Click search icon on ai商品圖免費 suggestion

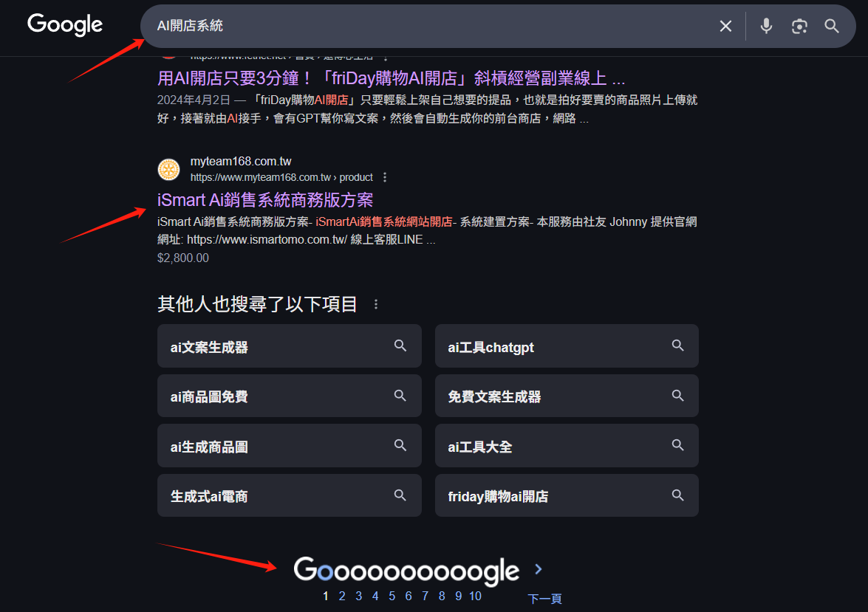pyautogui.click(x=400, y=396)
